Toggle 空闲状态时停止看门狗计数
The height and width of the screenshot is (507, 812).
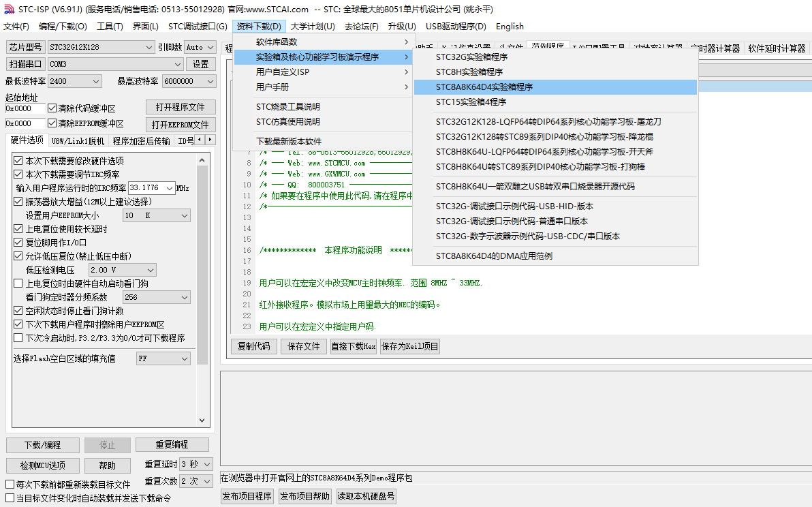18,311
